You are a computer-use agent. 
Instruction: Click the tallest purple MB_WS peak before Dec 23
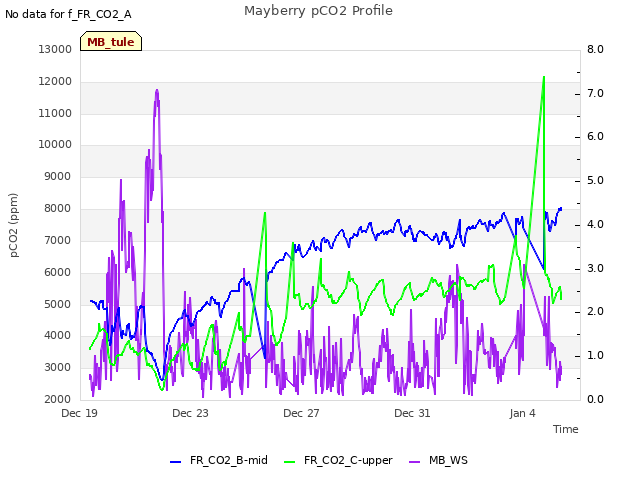[157, 91]
